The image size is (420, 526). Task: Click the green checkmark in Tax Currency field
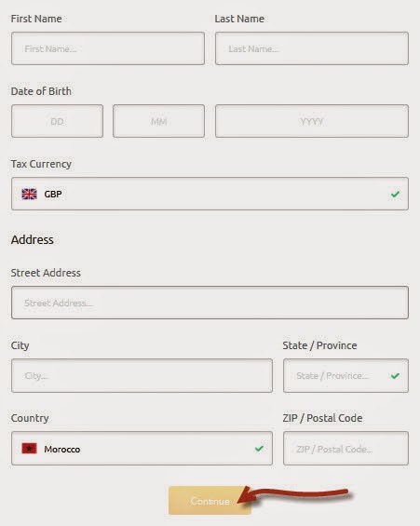coord(395,194)
